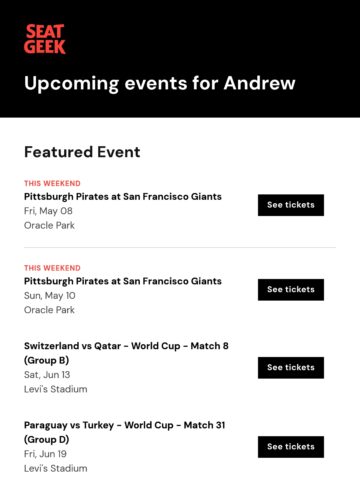Image resolution: width=360 pixels, height=480 pixels.
Task: See tickets for Sunday May 10 Pirates game
Action: (x=291, y=290)
